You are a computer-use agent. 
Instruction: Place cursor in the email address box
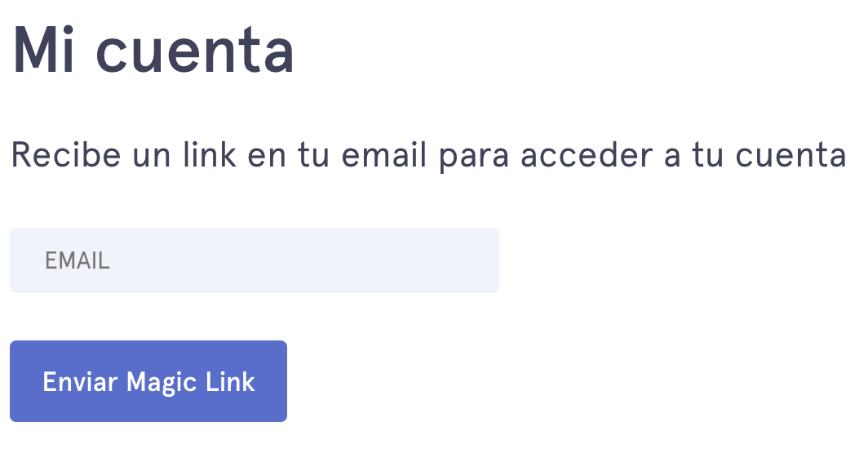click(255, 260)
